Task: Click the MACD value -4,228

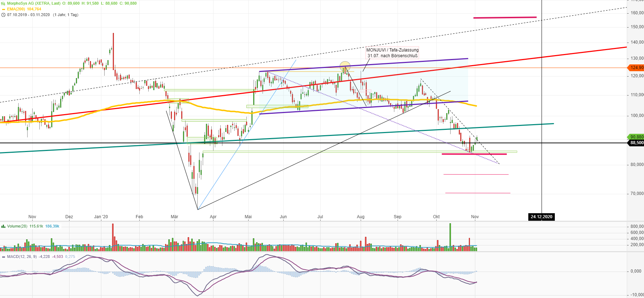Action: coord(44,257)
